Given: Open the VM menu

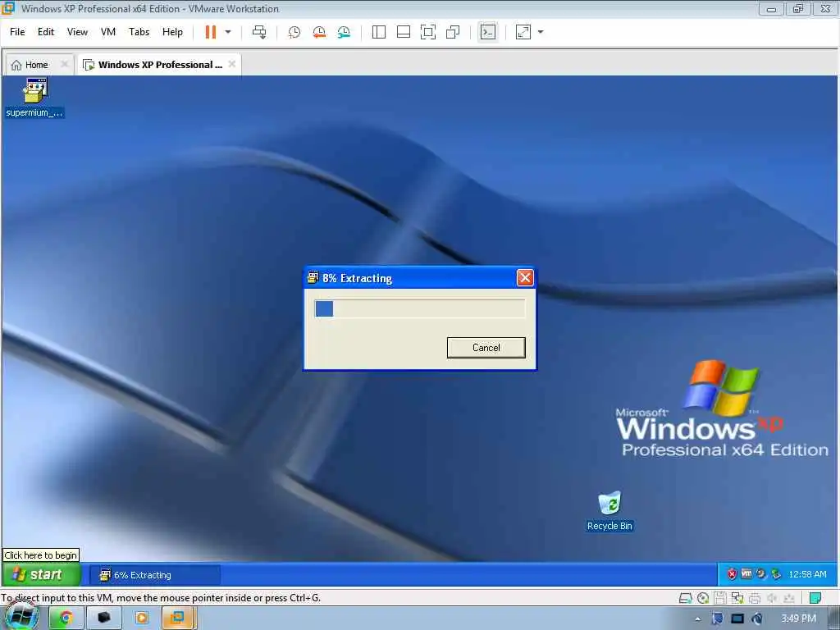Looking at the screenshot, I should (108, 32).
